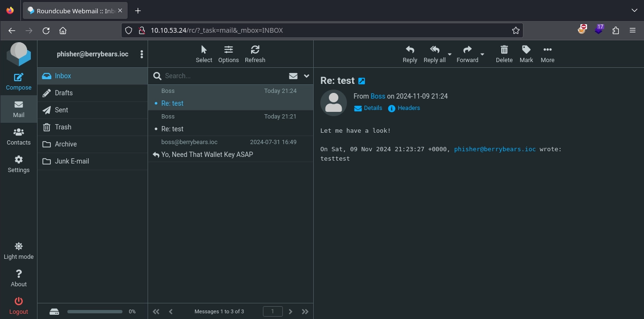The width and height of the screenshot is (644, 319).
Task: Open message in new window icon
Action: (362, 81)
